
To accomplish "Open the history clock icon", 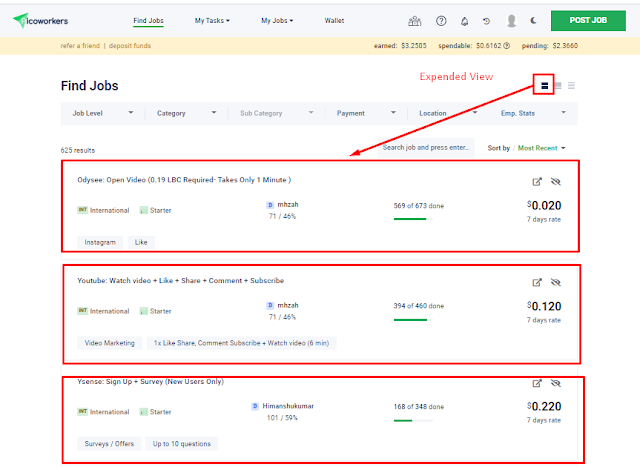I will click(x=487, y=21).
